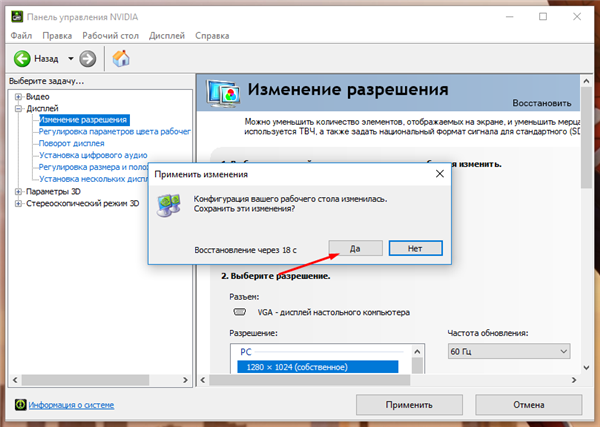This screenshot has width=600, height=427.
Task: Expand the Видео tree node
Action: click(18, 96)
